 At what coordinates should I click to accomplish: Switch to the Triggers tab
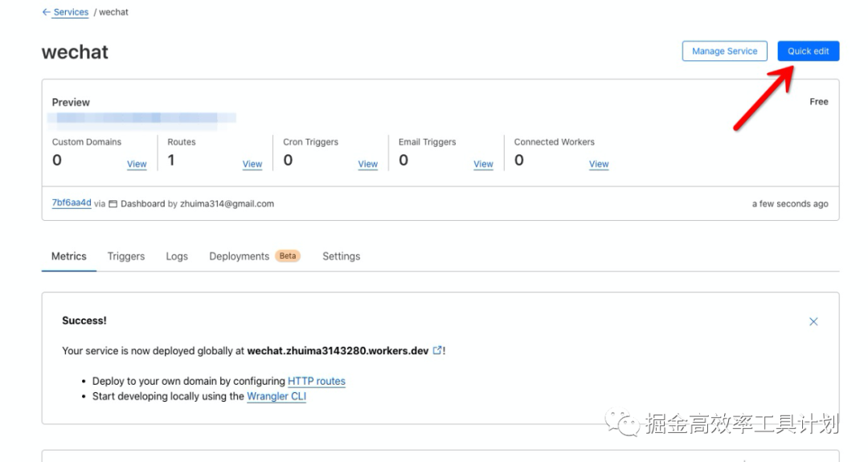click(126, 256)
